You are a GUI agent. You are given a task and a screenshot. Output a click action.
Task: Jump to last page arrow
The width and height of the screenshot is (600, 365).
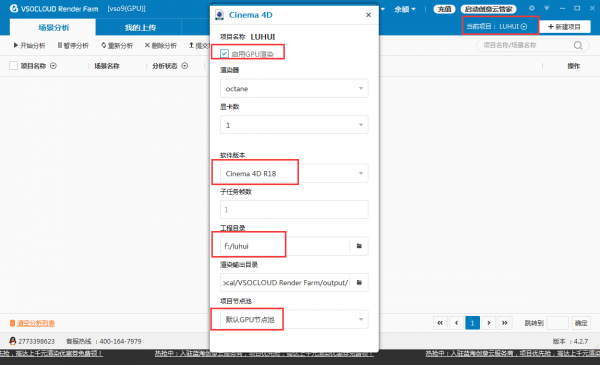point(504,323)
